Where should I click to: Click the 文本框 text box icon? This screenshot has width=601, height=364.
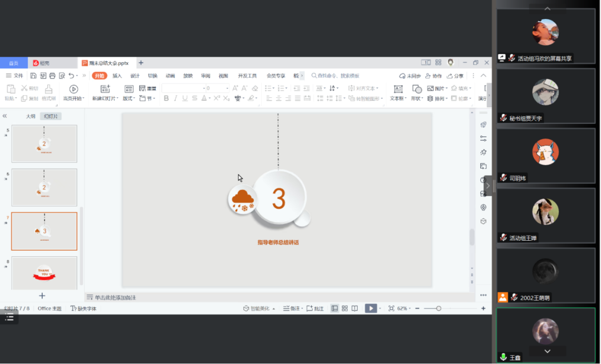pos(398,89)
